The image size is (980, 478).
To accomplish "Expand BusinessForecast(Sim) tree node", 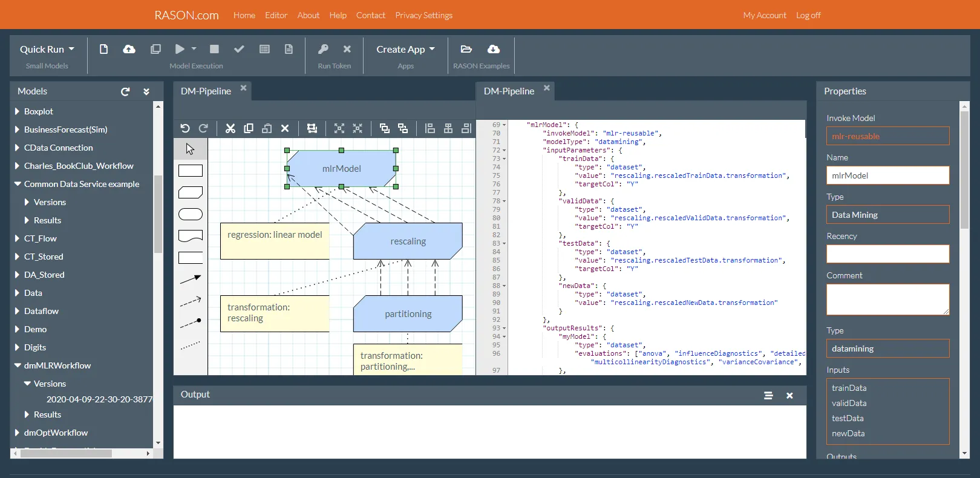I will pos(18,129).
